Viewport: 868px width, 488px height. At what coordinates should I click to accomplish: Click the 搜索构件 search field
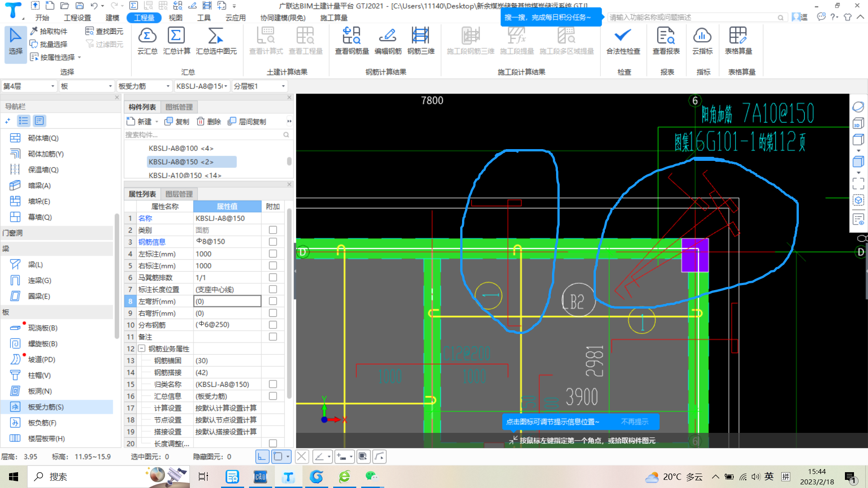(208, 135)
